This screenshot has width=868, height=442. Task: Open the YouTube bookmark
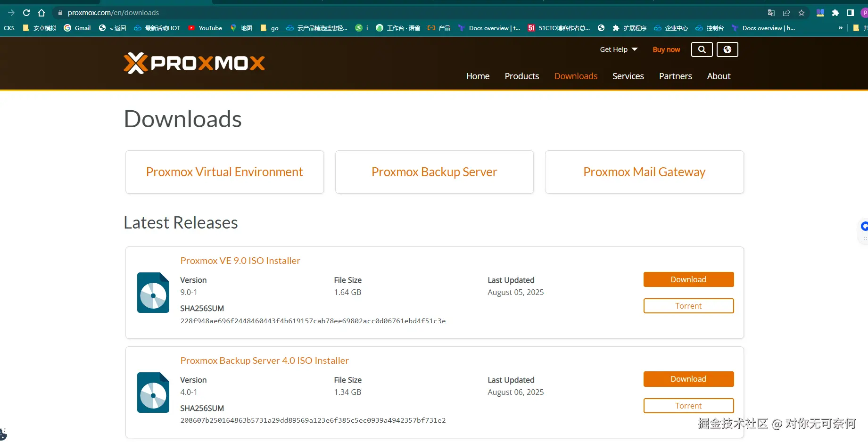point(205,28)
